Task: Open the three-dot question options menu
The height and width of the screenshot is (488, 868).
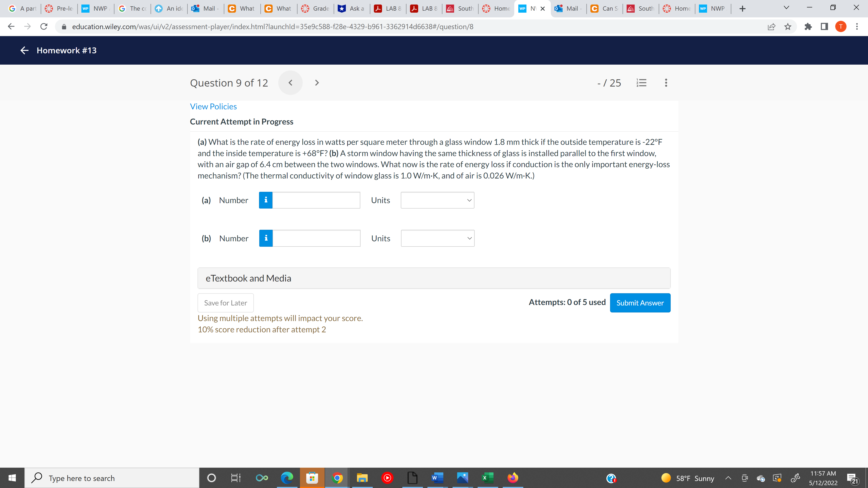Action: click(666, 83)
